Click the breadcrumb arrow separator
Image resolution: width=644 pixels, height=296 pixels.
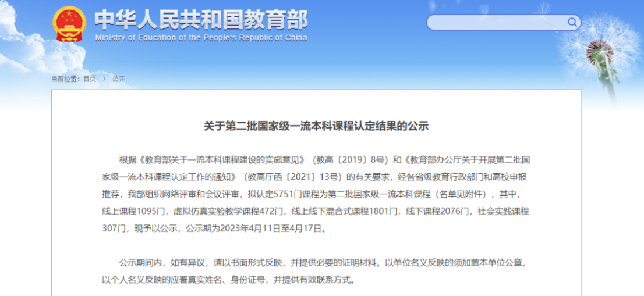coord(104,79)
